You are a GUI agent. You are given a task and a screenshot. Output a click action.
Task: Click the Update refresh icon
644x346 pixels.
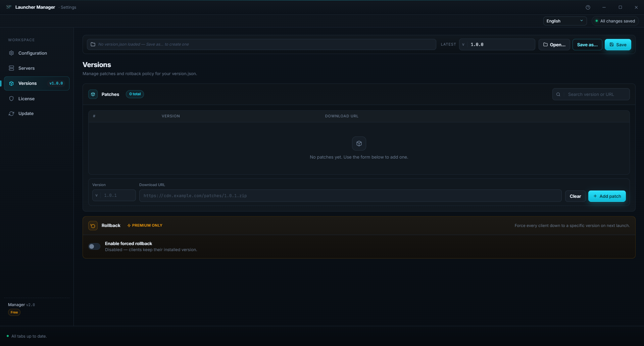tap(11, 114)
